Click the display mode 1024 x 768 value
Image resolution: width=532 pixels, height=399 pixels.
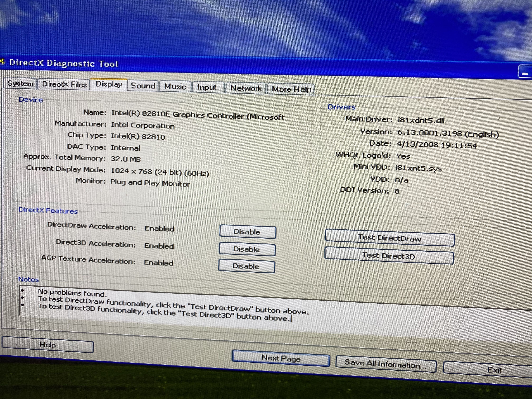click(160, 172)
